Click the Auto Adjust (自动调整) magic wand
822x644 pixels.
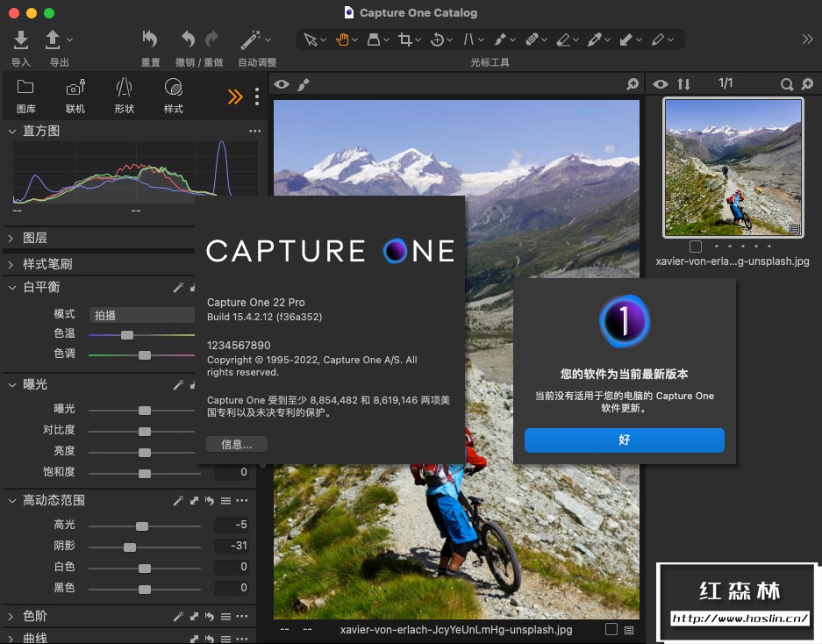(251, 39)
